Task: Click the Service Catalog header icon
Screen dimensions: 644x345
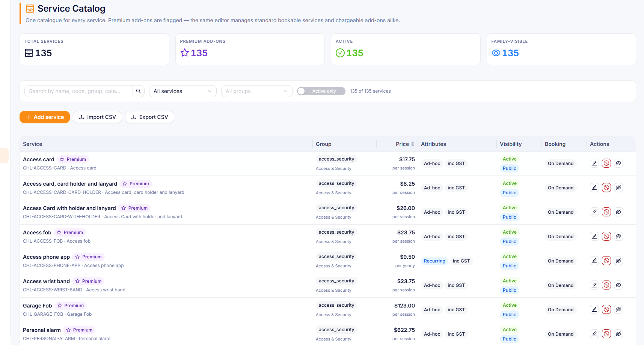Action: tap(30, 9)
